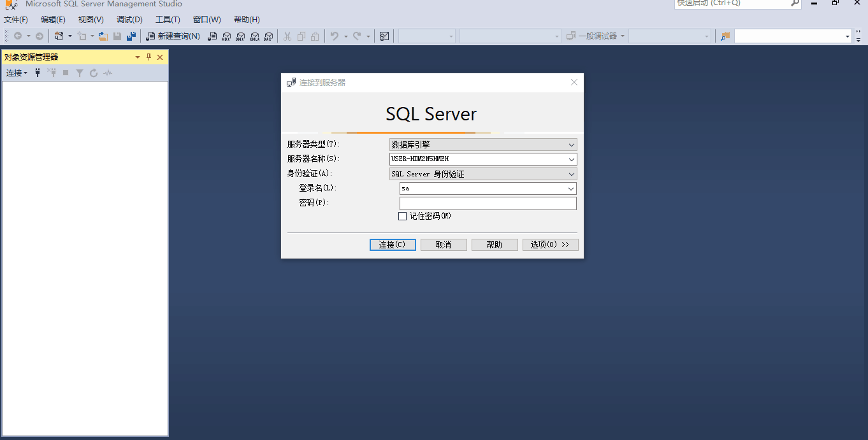The image size is (868, 440).
Task: Click the 新建查询(N) toolbar button
Action: pyautogui.click(x=173, y=36)
